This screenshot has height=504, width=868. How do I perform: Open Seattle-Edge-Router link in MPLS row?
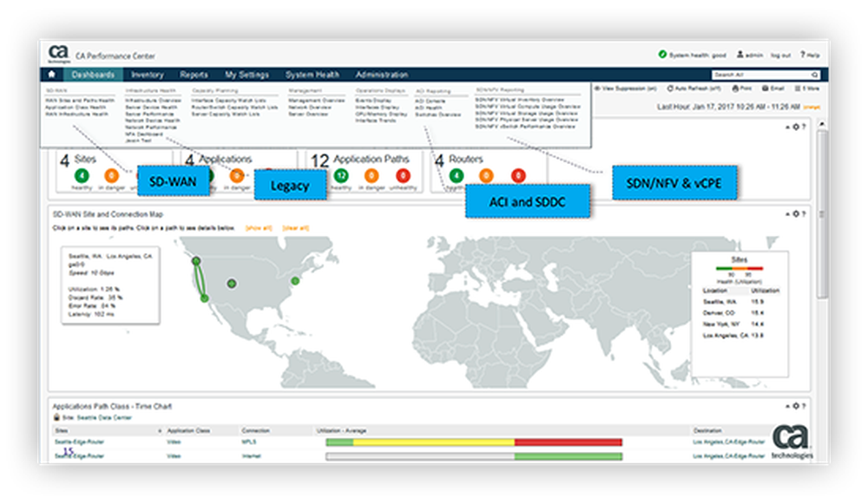(x=79, y=442)
